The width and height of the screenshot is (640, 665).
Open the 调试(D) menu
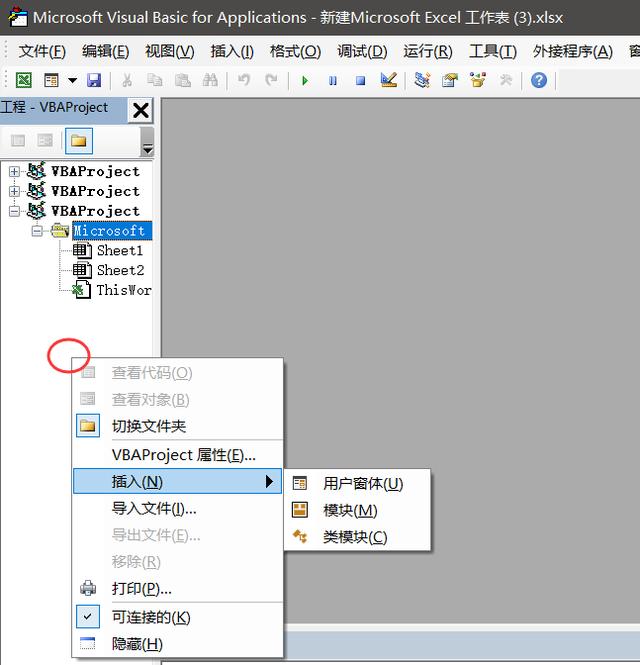pyautogui.click(x=362, y=52)
